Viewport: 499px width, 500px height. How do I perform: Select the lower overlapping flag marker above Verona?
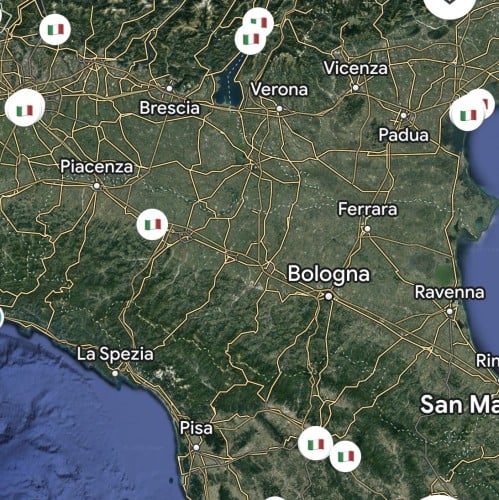point(250,39)
